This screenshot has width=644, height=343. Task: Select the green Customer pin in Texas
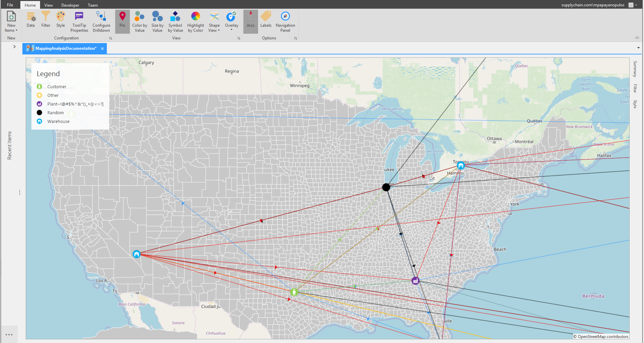coord(294,292)
